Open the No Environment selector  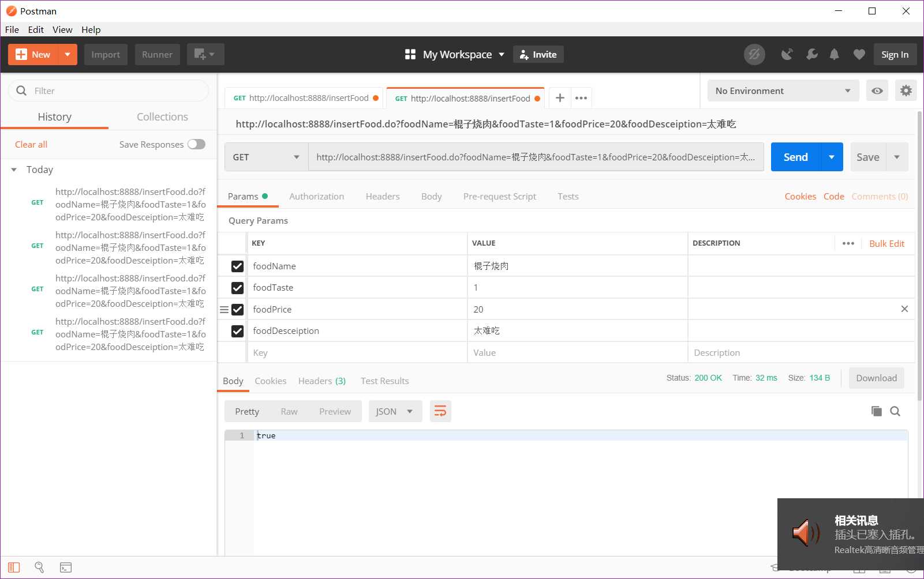coord(783,91)
